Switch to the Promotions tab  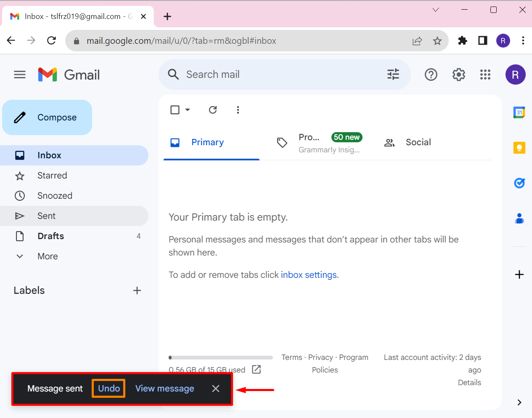(x=320, y=143)
